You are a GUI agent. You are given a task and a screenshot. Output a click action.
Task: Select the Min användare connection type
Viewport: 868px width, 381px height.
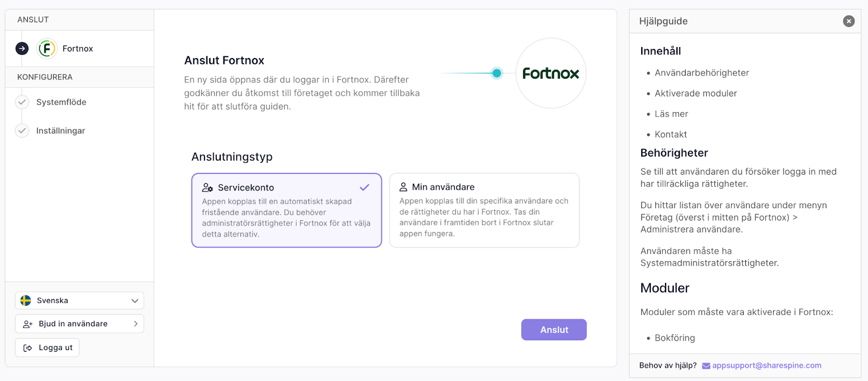(484, 210)
